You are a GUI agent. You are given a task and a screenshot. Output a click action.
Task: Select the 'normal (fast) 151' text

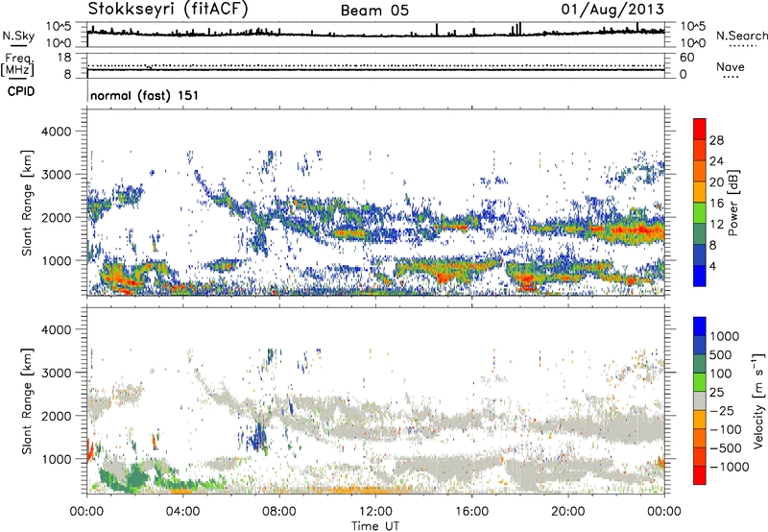click(x=145, y=95)
